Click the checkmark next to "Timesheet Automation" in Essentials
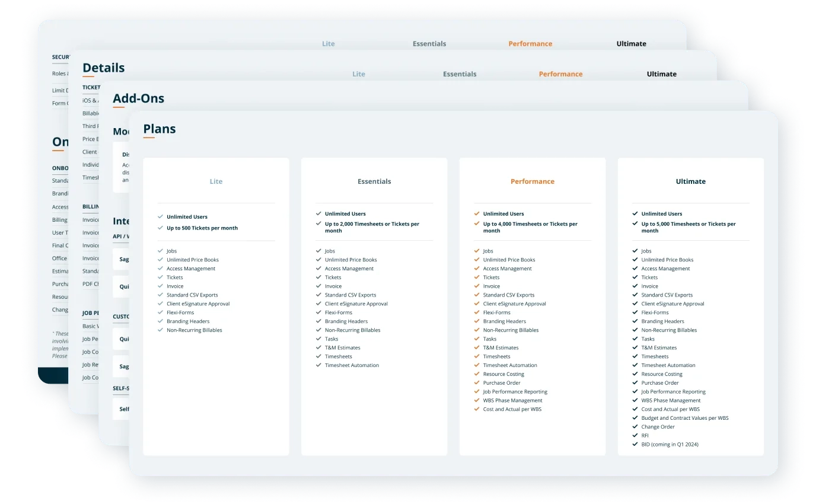This screenshot has height=504, width=816. pyautogui.click(x=318, y=365)
